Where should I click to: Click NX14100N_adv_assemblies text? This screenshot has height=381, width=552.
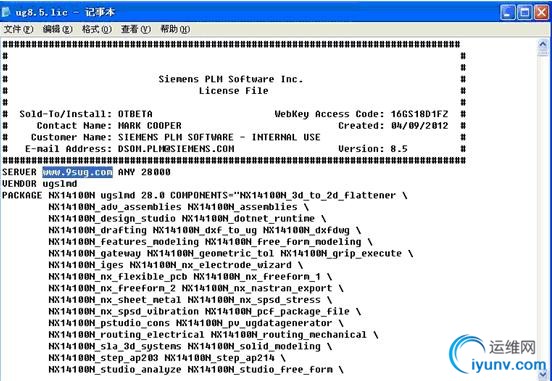[115, 207]
